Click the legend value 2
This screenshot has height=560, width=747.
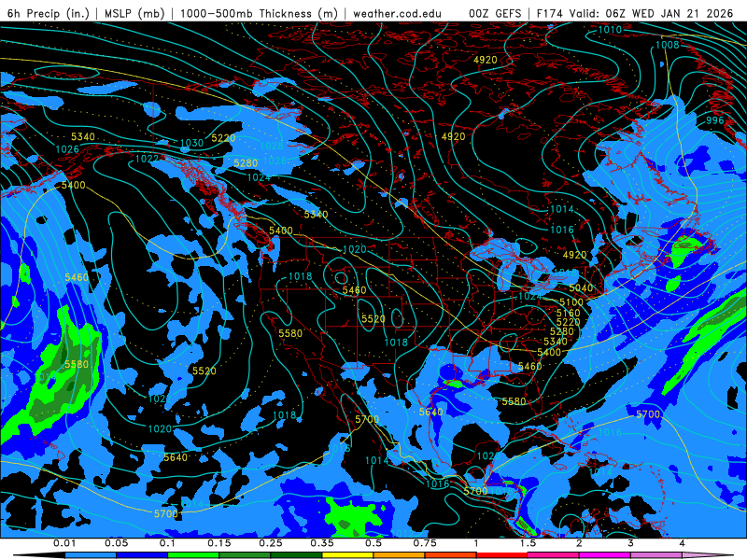(x=579, y=543)
